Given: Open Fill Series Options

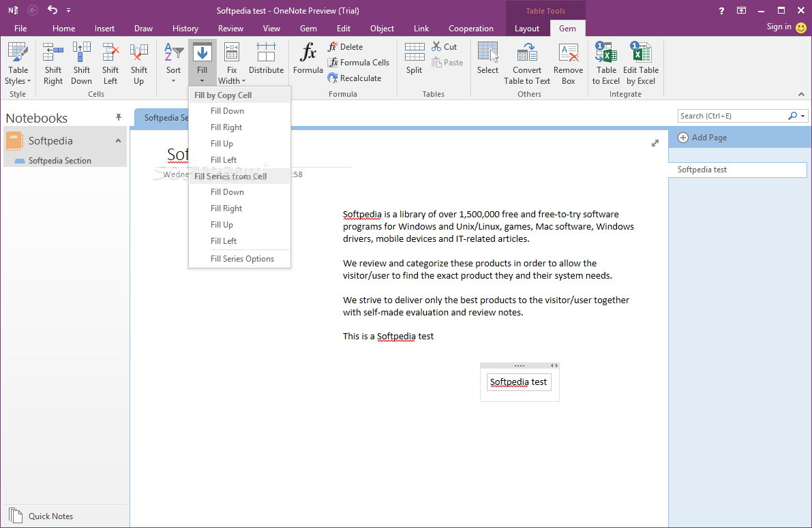Looking at the screenshot, I should [240, 259].
